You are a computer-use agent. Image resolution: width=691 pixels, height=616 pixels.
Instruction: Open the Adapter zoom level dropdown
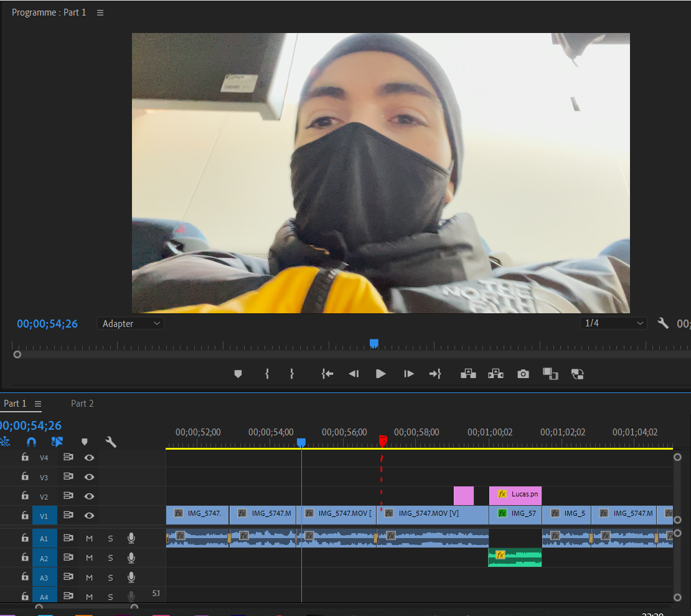coord(130,323)
